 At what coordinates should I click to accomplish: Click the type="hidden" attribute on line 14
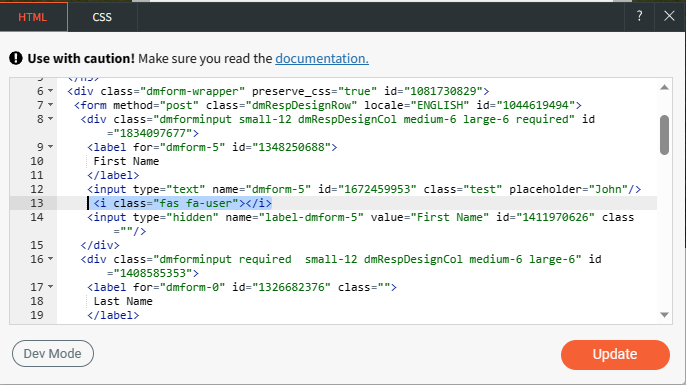point(175,217)
